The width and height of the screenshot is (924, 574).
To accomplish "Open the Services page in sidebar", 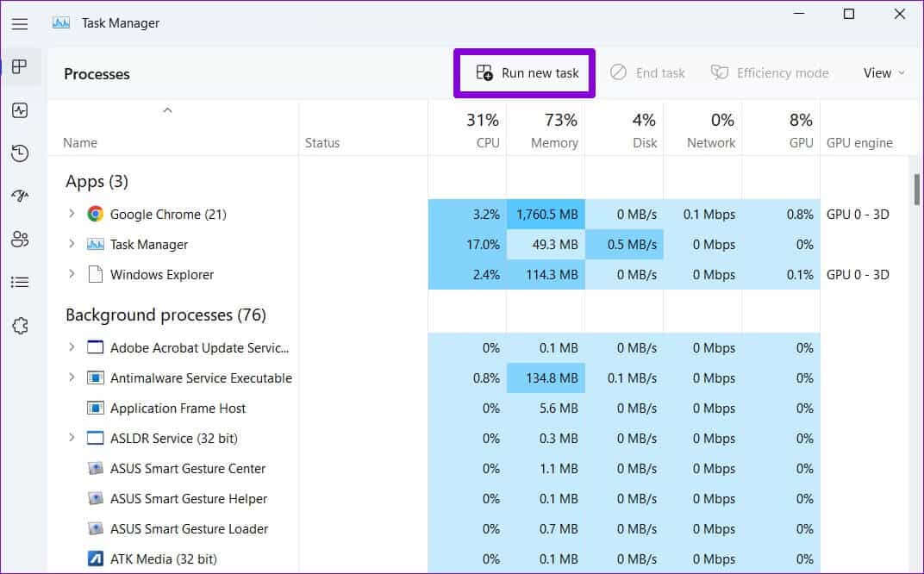I will (20, 325).
